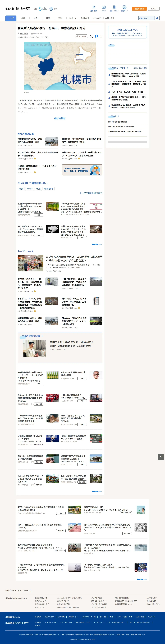This screenshot has width=165, height=644.
Task: Open サイトポリシー footer link
Action: point(50,622)
